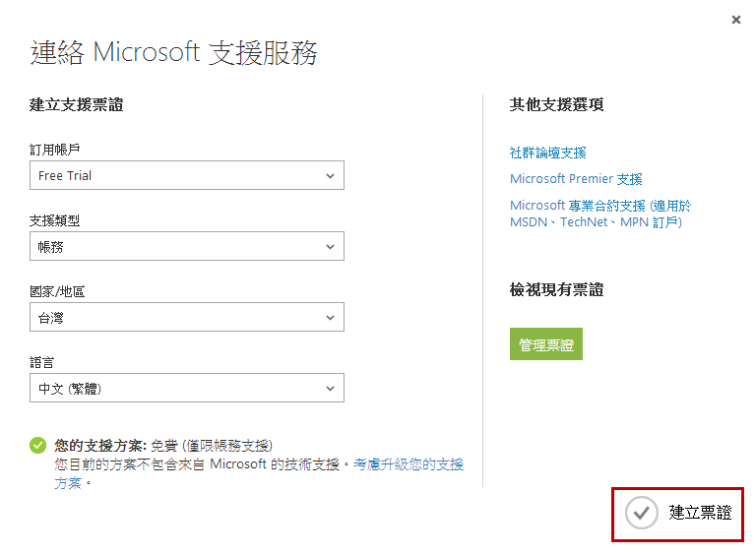Open the Microsoft Premier 支援 link
The image size is (756, 554).
point(576,179)
